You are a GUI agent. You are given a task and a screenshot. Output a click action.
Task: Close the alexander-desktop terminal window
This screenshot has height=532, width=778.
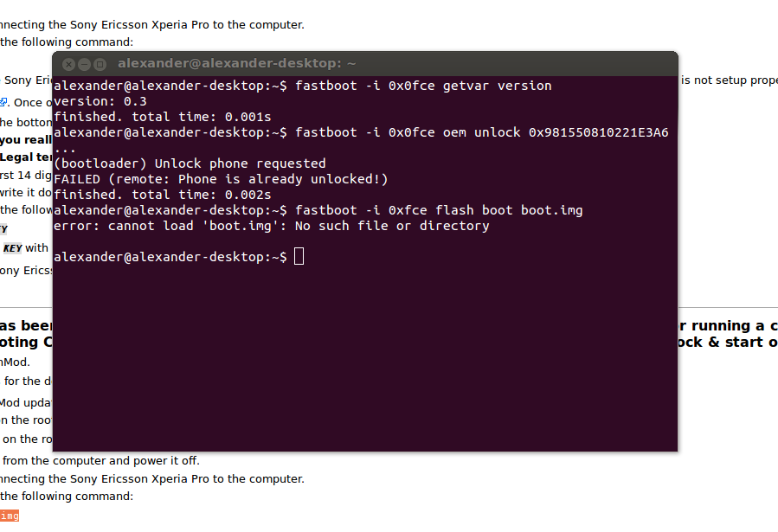(69, 65)
